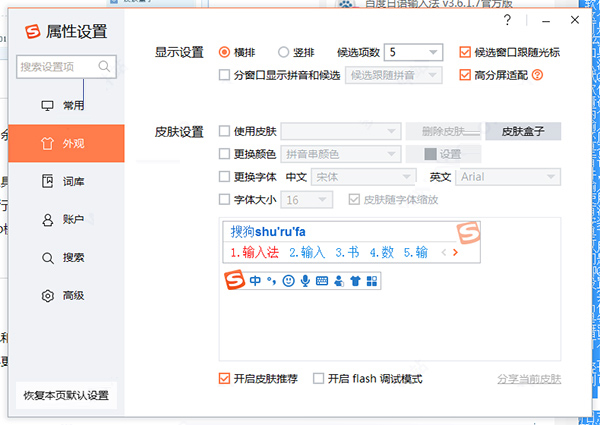This screenshot has height=425, width=600.
Task: Open 英文 font dropdown showing Arial
Action: point(508,177)
